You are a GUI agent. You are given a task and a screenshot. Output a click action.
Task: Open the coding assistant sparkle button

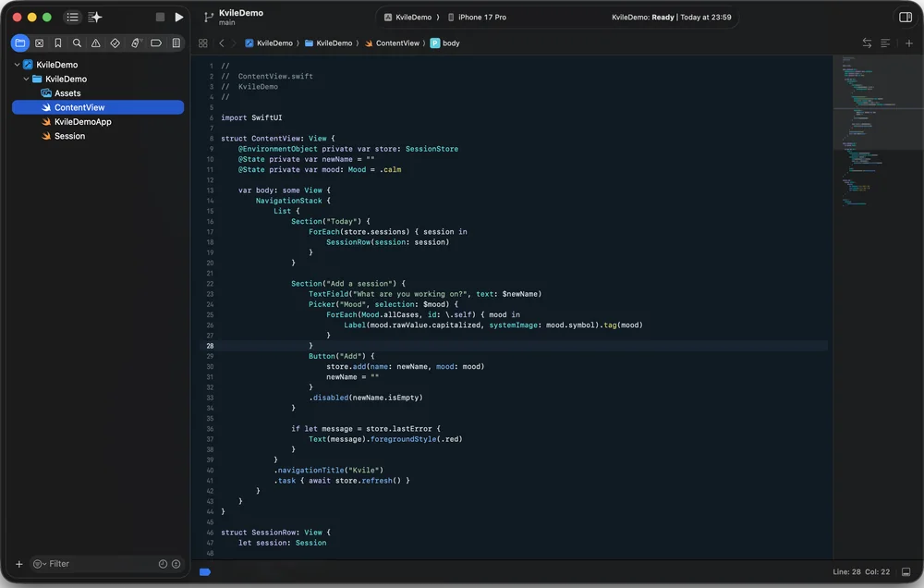coord(95,17)
